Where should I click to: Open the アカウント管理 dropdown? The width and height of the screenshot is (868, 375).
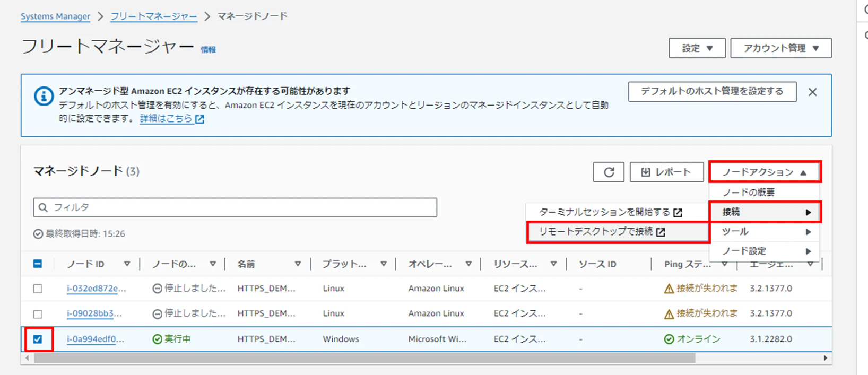click(x=781, y=48)
